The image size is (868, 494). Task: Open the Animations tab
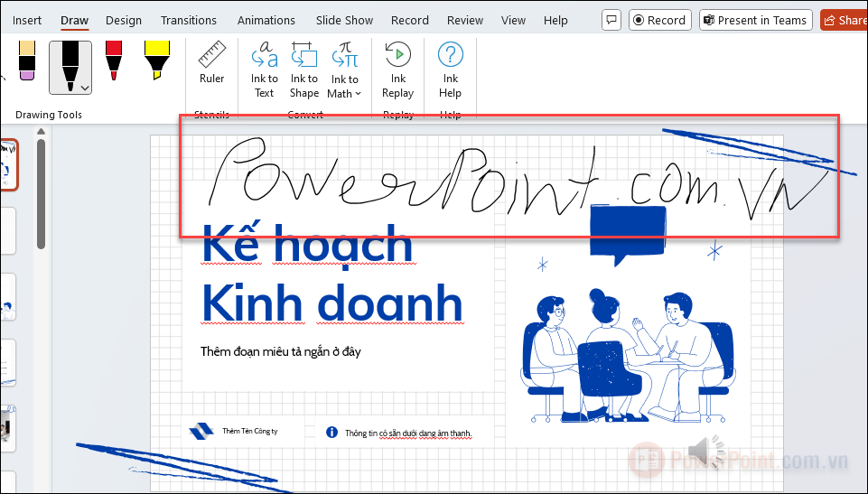tap(266, 21)
